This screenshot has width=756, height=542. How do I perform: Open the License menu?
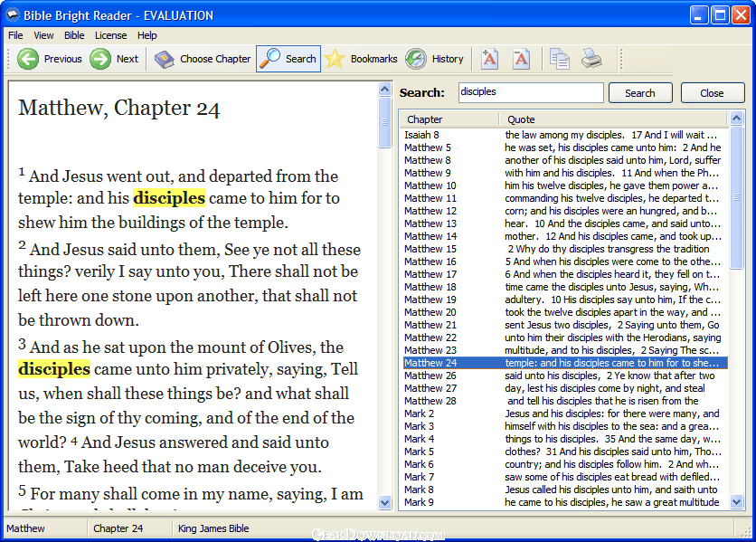pos(111,35)
